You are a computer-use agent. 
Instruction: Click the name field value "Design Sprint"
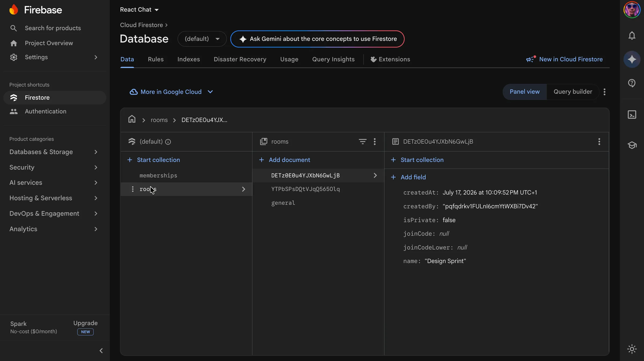445,261
